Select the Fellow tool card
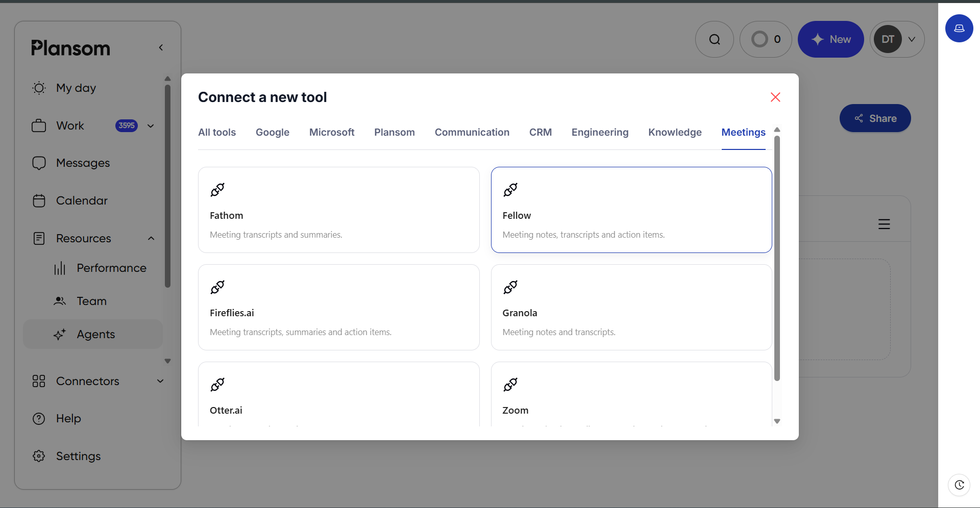 [631, 210]
